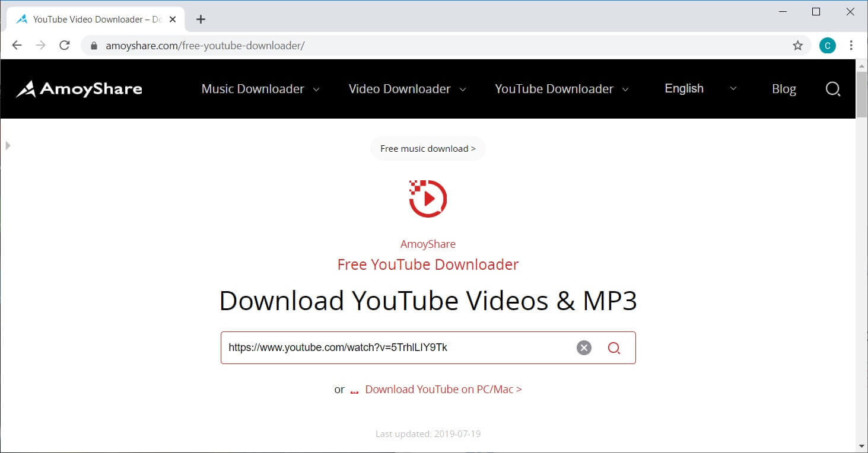
Task: Follow the Download YouTube on PC/Mac link
Action: tap(443, 389)
